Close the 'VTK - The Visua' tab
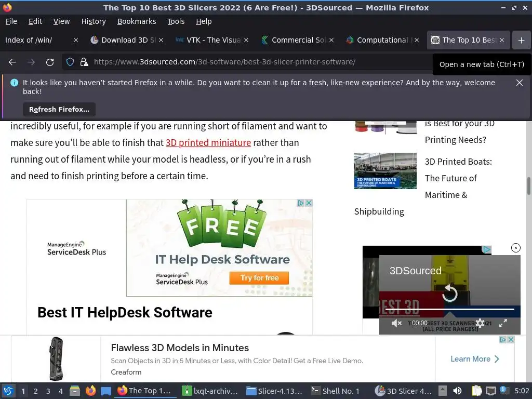The height and width of the screenshot is (399, 532). (x=246, y=40)
